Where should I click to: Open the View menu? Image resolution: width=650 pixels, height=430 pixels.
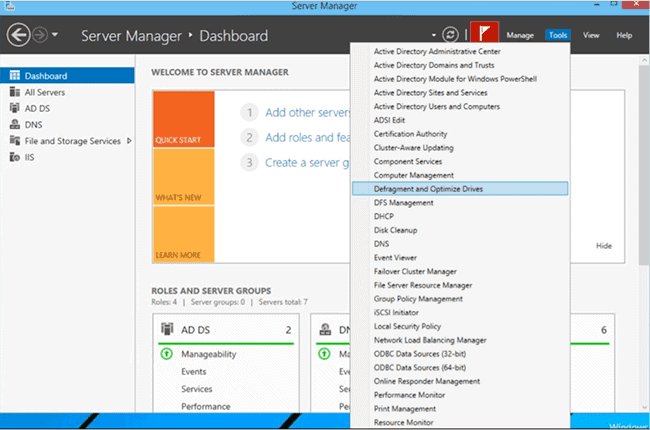[591, 35]
